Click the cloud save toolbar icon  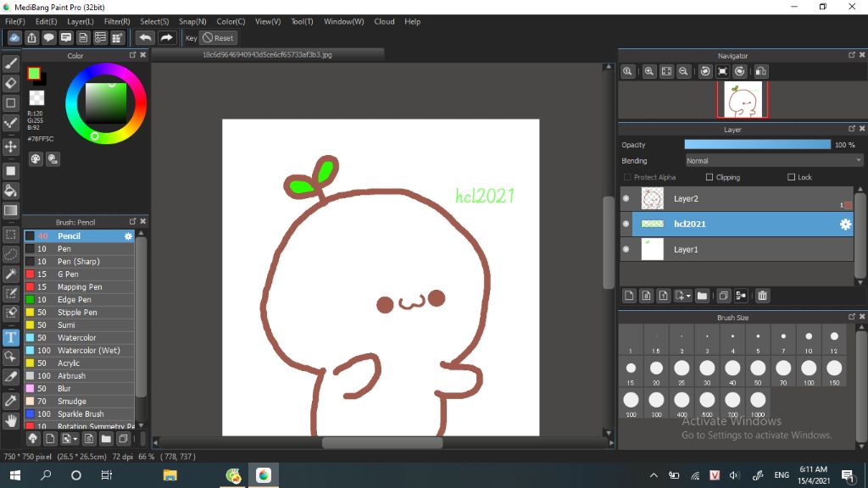(14, 37)
